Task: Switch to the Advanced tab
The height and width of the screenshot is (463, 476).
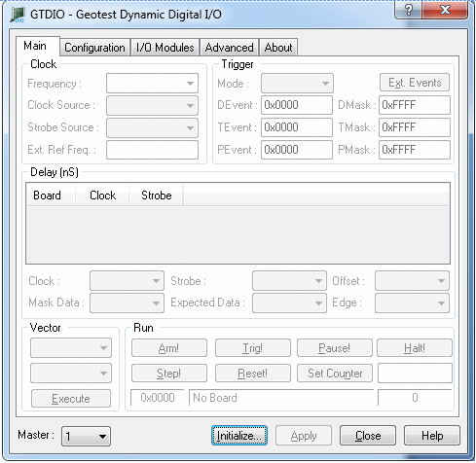Action: click(x=229, y=48)
